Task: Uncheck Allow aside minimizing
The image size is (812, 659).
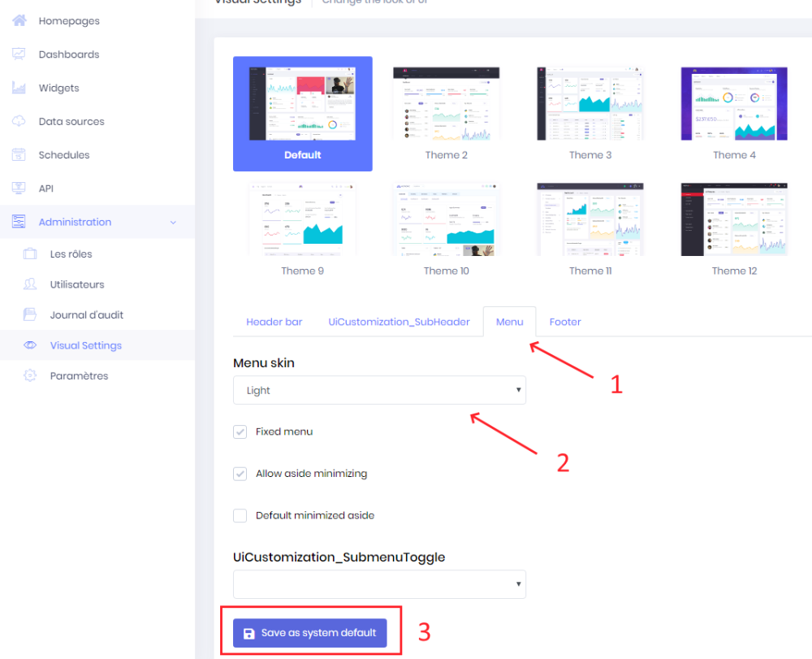Action: pos(240,474)
